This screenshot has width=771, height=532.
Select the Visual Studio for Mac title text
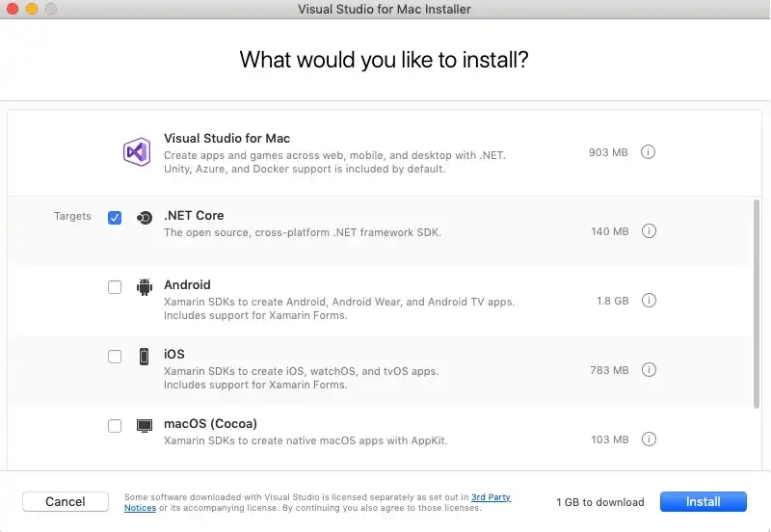click(x=226, y=139)
